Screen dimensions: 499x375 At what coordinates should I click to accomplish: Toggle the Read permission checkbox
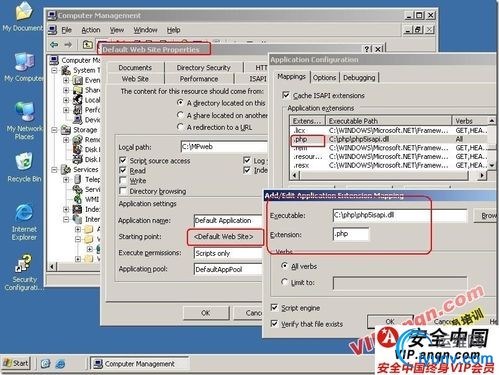tap(123, 170)
